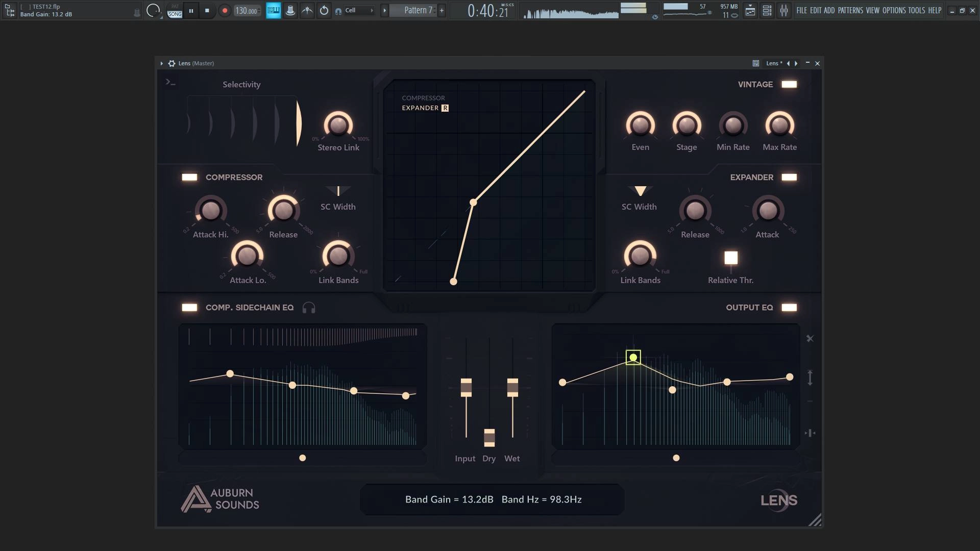Click the Input fader handle
The width and height of the screenshot is (980, 551).
pyautogui.click(x=466, y=387)
